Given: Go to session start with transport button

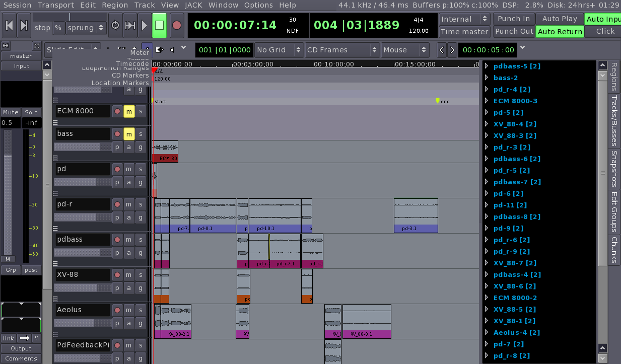Looking at the screenshot, I should click(x=10, y=26).
